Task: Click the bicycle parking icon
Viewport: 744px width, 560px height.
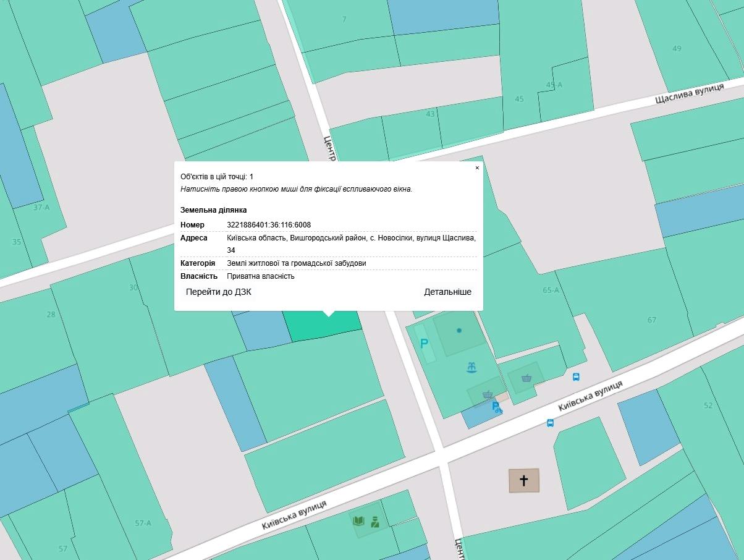Action: click(496, 407)
